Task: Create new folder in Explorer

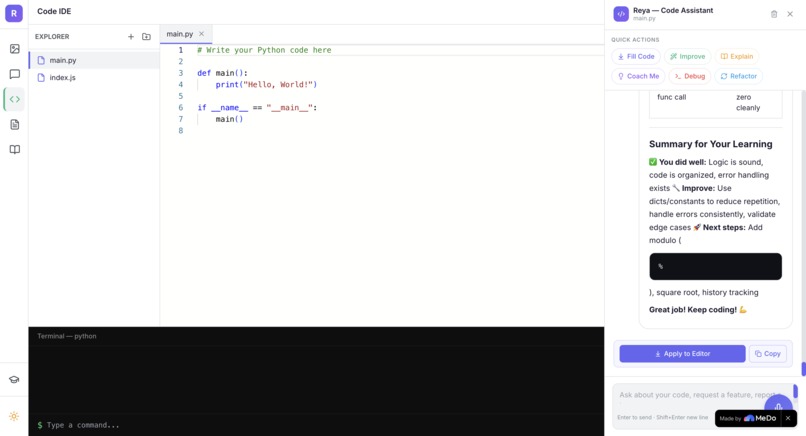Action: [x=146, y=37]
